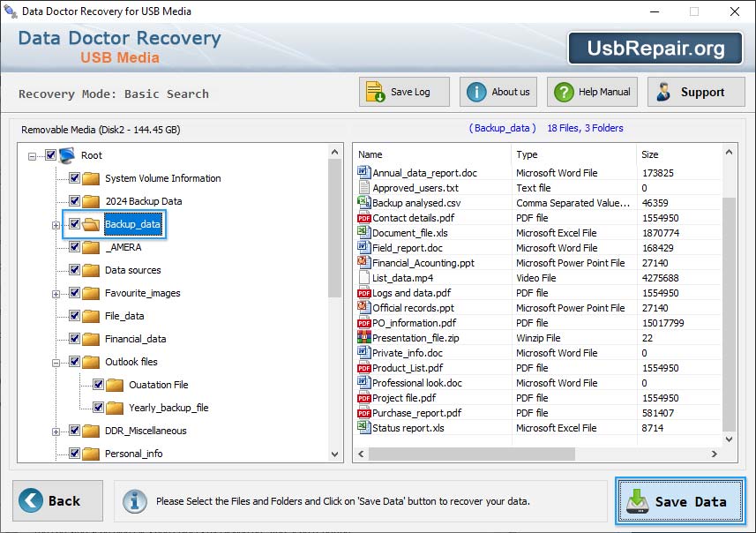
Task: Uncheck the Financial_data checkbox
Action: coord(74,338)
